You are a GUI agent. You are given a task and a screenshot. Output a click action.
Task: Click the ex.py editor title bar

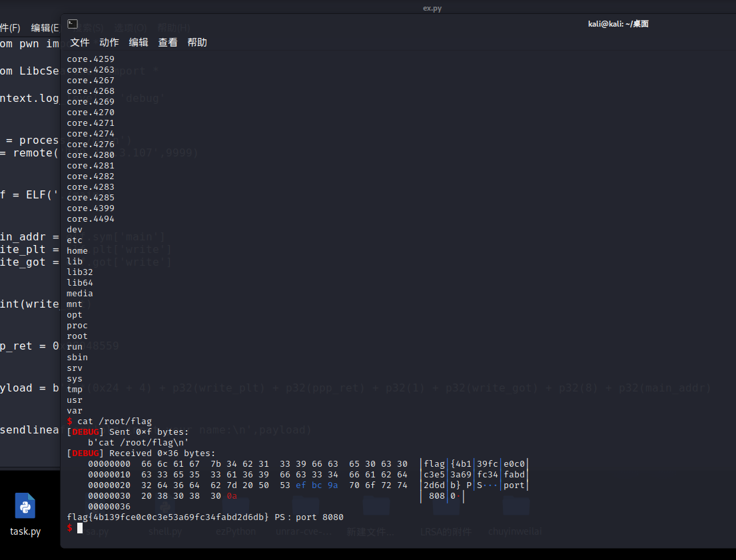432,8
